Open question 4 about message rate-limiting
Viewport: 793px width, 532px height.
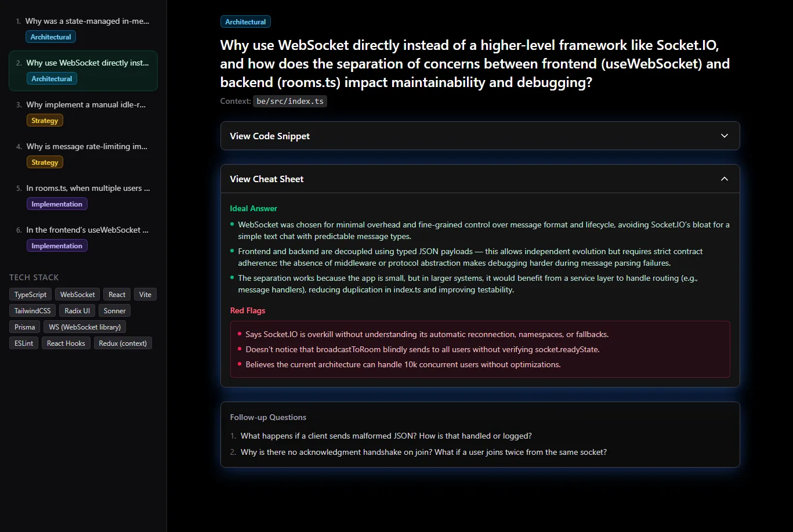pos(86,147)
